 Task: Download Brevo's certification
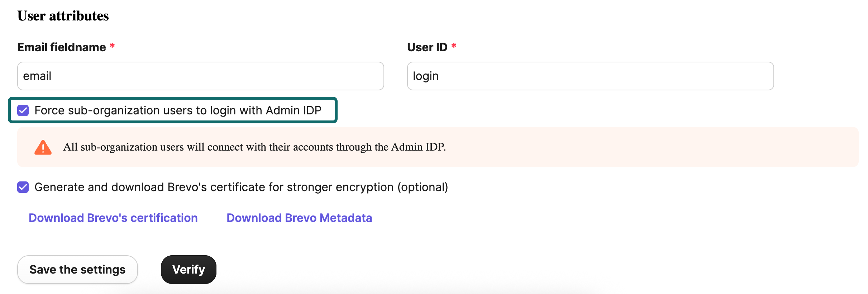[113, 218]
